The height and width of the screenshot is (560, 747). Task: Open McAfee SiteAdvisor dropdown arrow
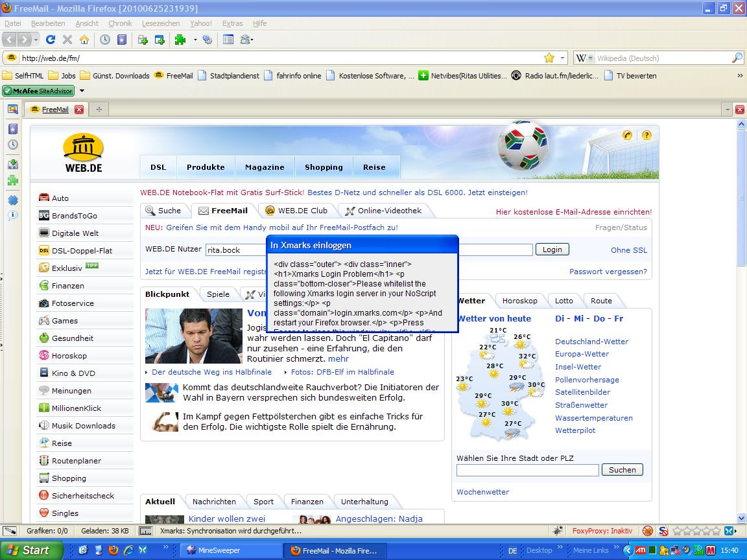82,91
